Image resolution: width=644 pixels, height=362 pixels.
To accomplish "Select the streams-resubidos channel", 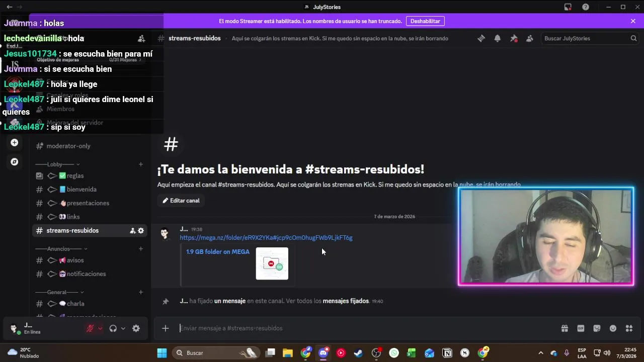I will pos(90,231).
